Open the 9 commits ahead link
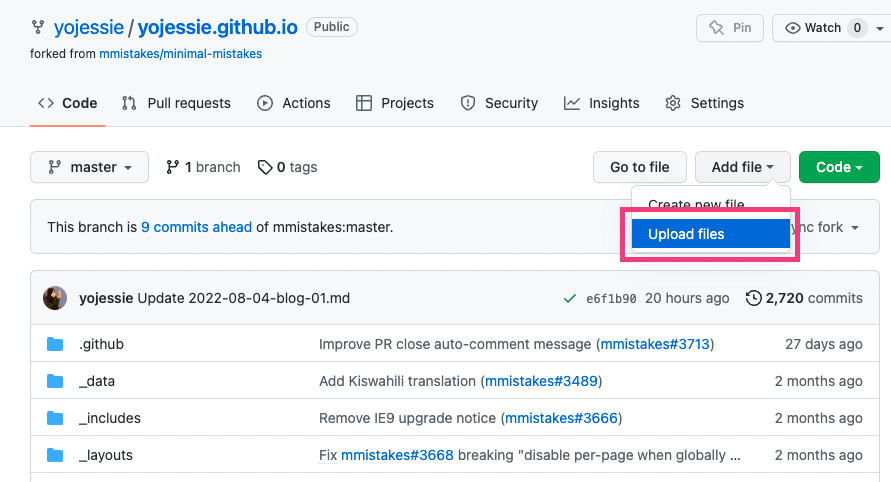 [x=197, y=227]
